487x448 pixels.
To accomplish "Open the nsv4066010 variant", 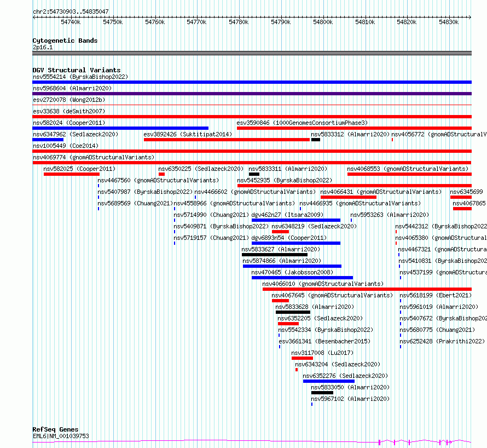I will [323, 284].
